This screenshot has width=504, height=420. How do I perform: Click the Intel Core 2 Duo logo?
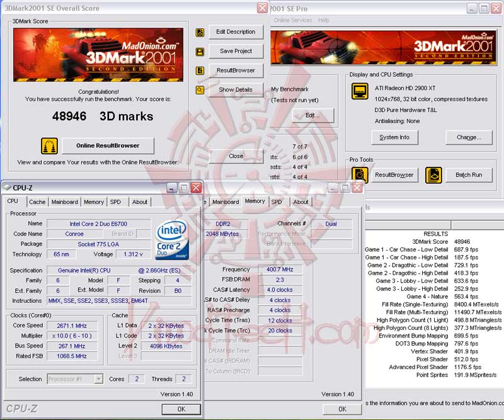pos(172,240)
